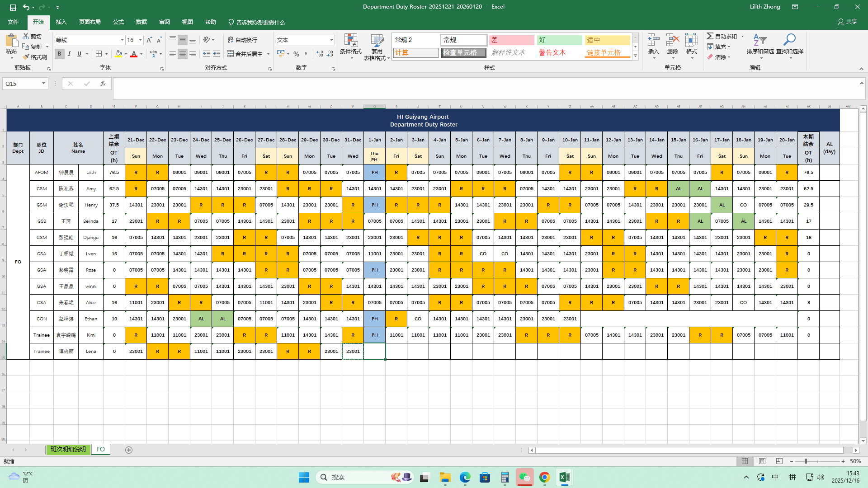Click the increase font size icon

coord(149,40)
